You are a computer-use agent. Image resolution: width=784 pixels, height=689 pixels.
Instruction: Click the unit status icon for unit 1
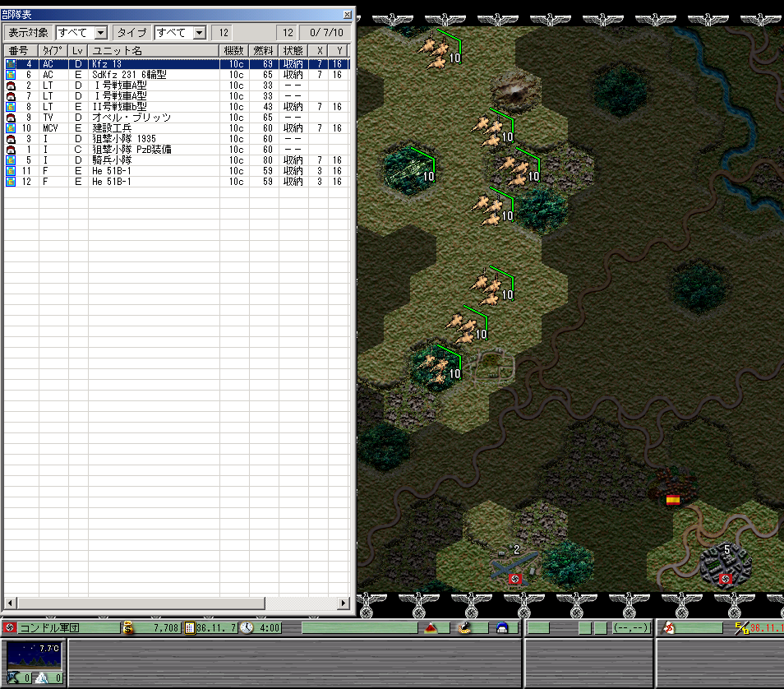click(11, 150)
